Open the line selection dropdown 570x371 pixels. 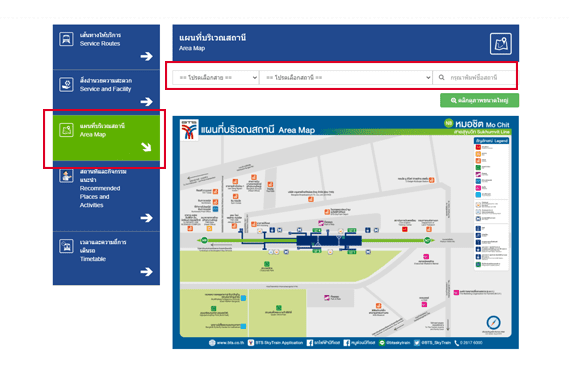tap(216, 77)
